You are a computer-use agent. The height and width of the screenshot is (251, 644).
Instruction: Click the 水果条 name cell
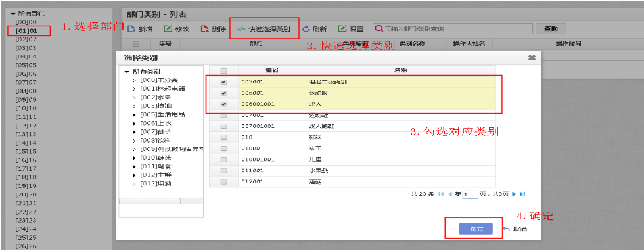pos(400,170)
